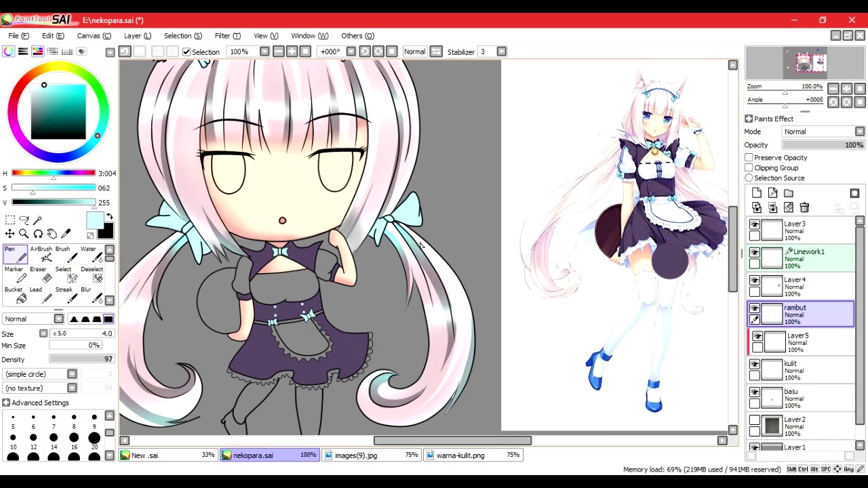868x488 pixels.
Task: Swap foreground and background colors
Action: pos(109,217)
